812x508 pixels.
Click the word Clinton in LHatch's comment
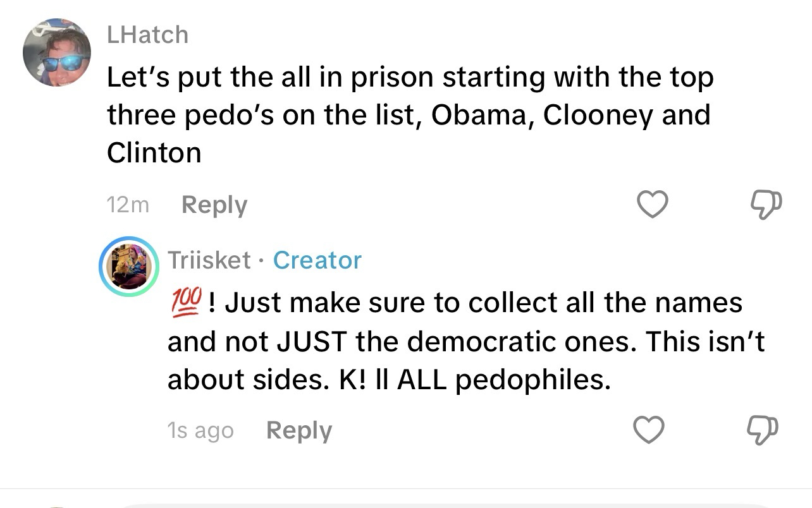(x=154, y=153)
